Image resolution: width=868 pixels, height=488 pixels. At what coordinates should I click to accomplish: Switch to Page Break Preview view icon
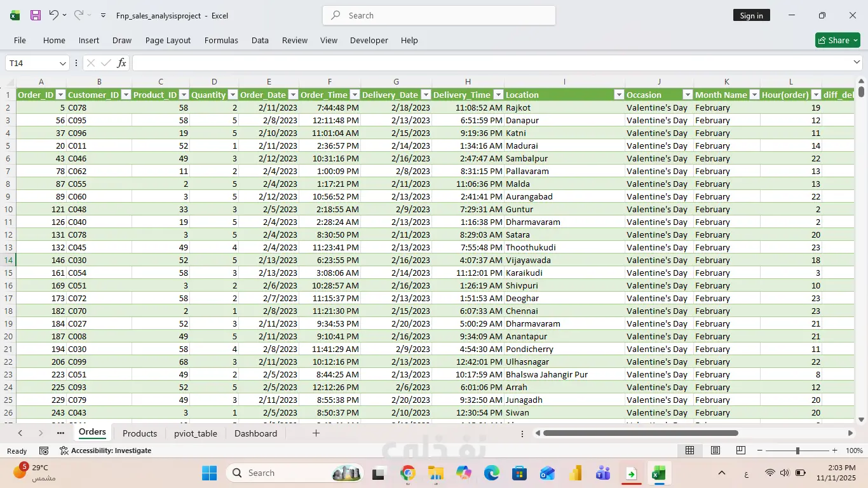tap(740, 451)
